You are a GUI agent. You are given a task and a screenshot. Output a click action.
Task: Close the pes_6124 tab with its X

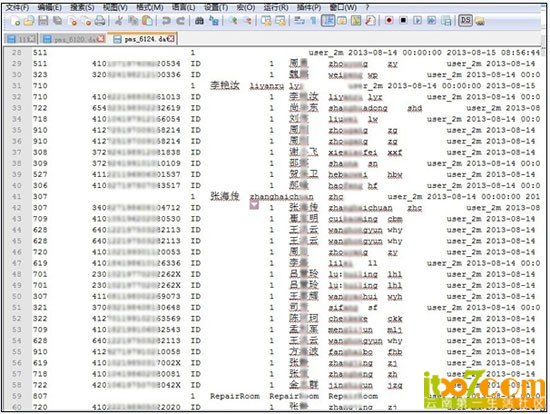click(171, 39)
